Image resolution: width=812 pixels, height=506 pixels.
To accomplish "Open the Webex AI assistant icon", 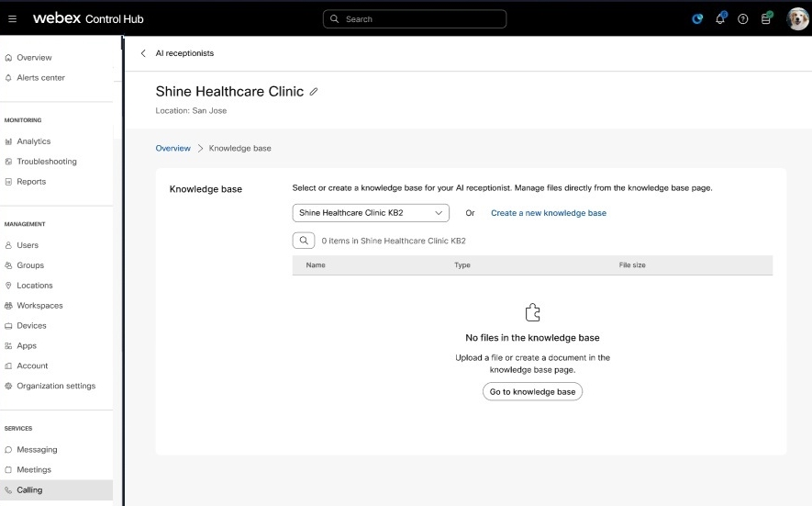I will tap(697, 19).
